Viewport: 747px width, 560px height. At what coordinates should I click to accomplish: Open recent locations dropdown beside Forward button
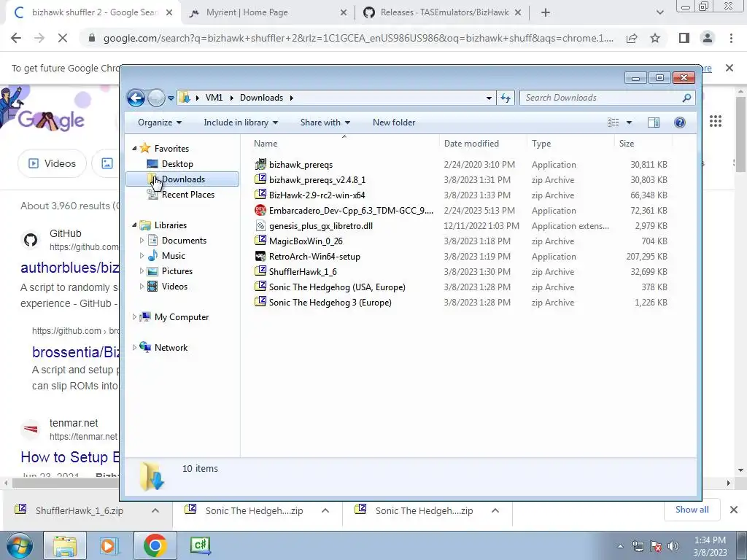click(171, 98)
